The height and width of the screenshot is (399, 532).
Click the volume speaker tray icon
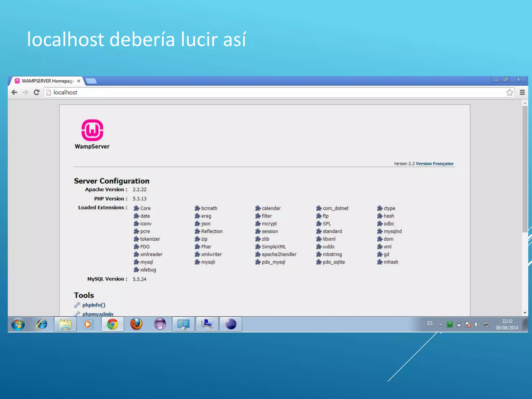477,324
